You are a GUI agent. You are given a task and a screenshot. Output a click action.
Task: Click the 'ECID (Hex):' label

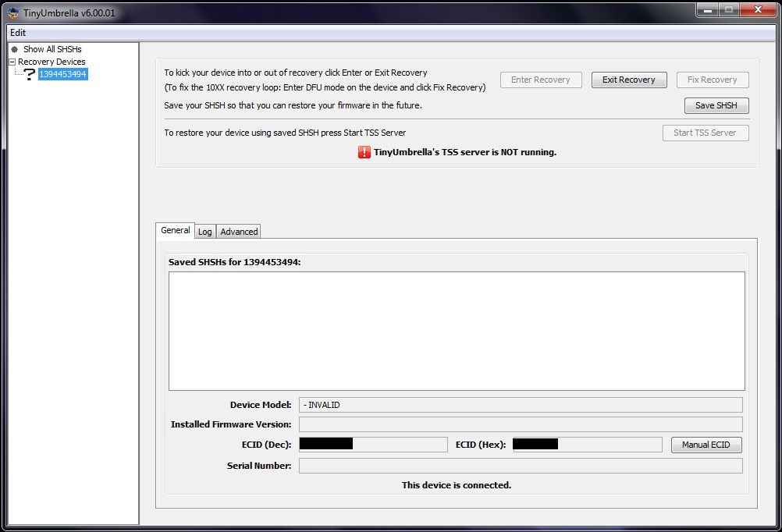(481, 445)
